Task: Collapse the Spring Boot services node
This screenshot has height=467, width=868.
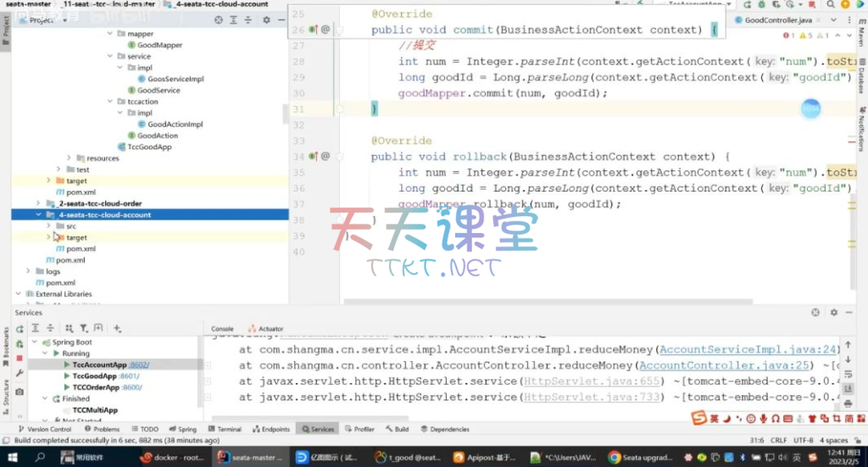Action: point(35,342)
